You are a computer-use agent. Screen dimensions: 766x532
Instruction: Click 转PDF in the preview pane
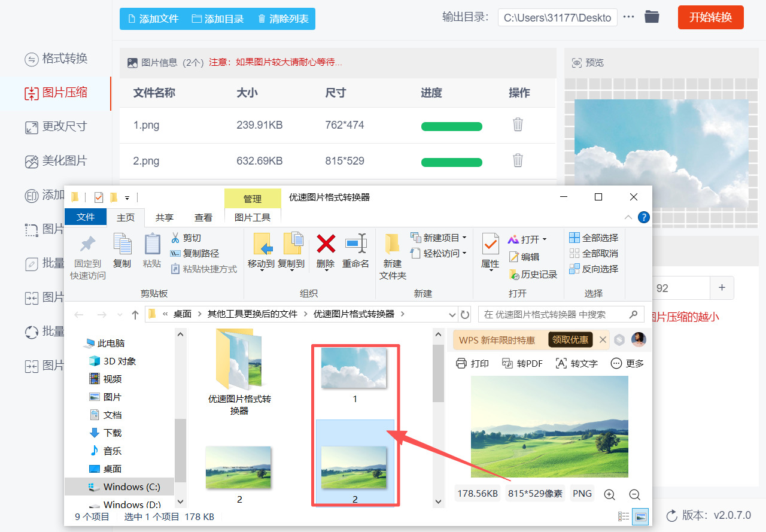(522, 363)
